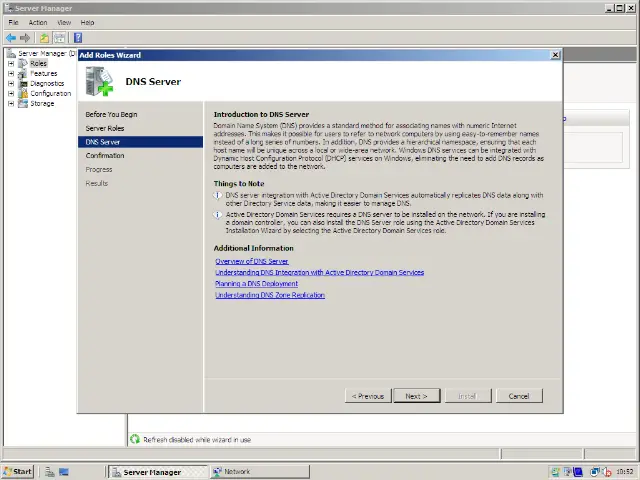Select the DNS Server wizard step
The width and height of the screenshot is (640, 480).
click(x=140, y=142)
